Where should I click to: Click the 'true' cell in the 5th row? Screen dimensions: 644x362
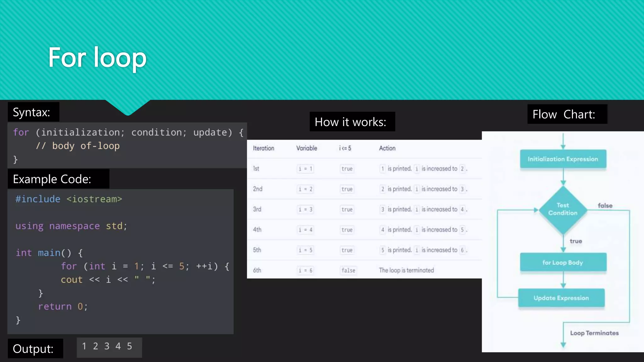347,250
